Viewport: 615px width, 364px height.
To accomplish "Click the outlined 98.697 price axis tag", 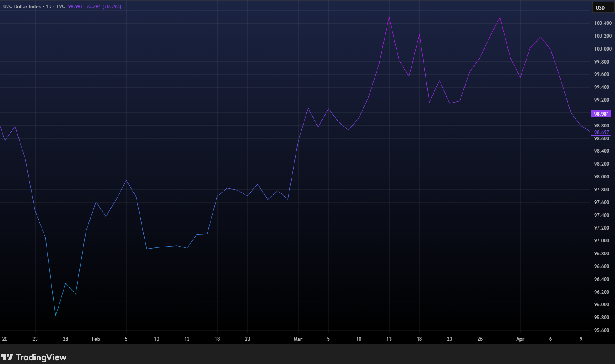I will point(601,132).
